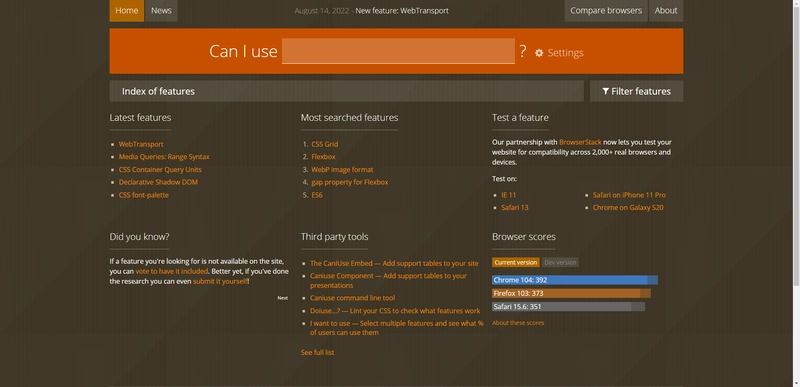
Task: Open the WebTransport latest feature link
Action: pyautogui.click(x=141, y=144)
